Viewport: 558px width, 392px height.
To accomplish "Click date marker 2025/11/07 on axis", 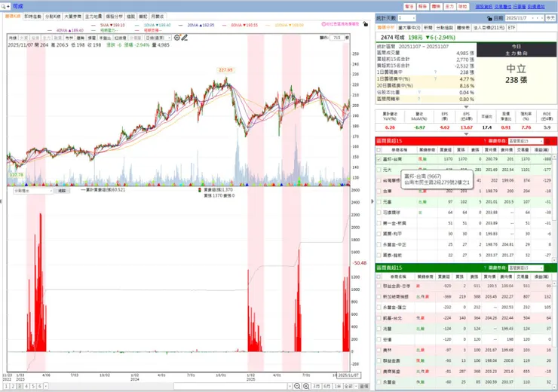I will (348, 375).
